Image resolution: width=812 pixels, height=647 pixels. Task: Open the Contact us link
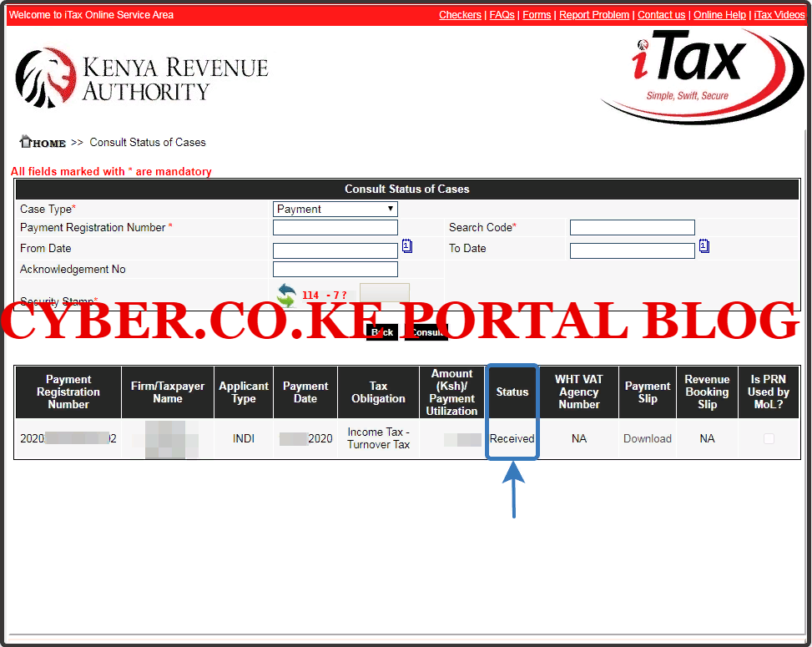click(x=661, y=15)
